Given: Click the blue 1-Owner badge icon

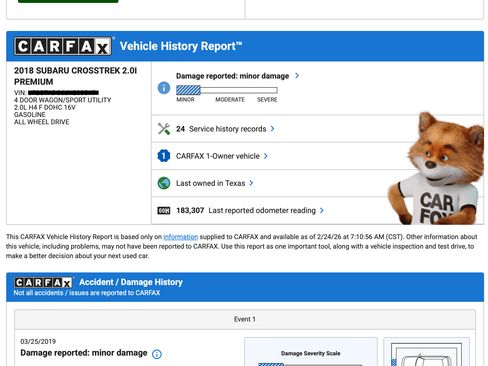Looking at the screenshot, I should [x=164, y=156].
